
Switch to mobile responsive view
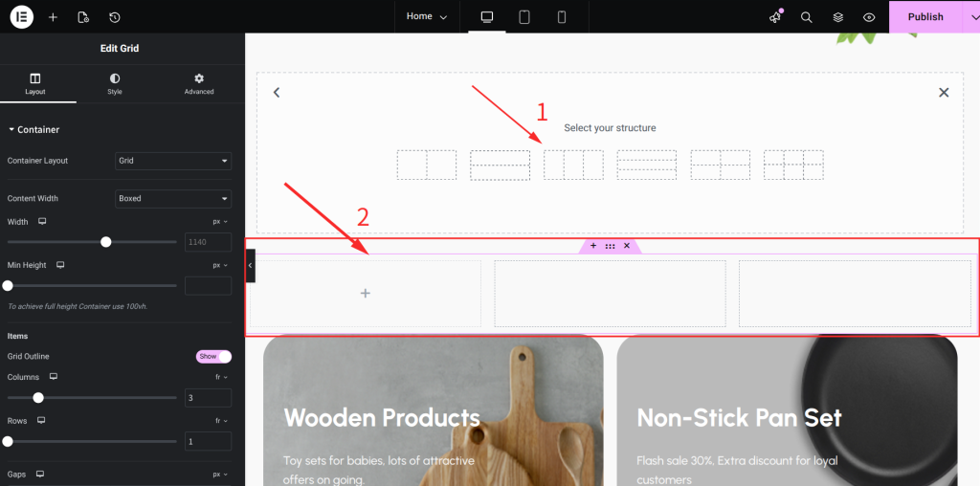562,17
